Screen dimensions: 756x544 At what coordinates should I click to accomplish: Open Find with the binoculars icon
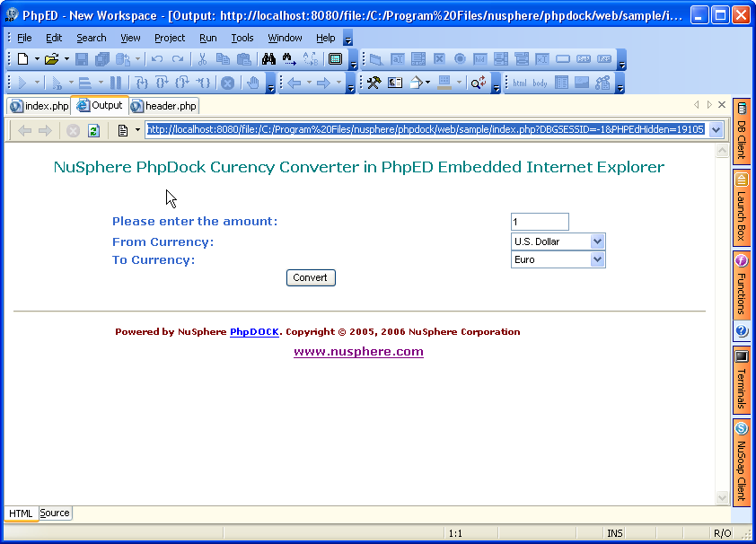pyautogui.click(x=269, y=59)
